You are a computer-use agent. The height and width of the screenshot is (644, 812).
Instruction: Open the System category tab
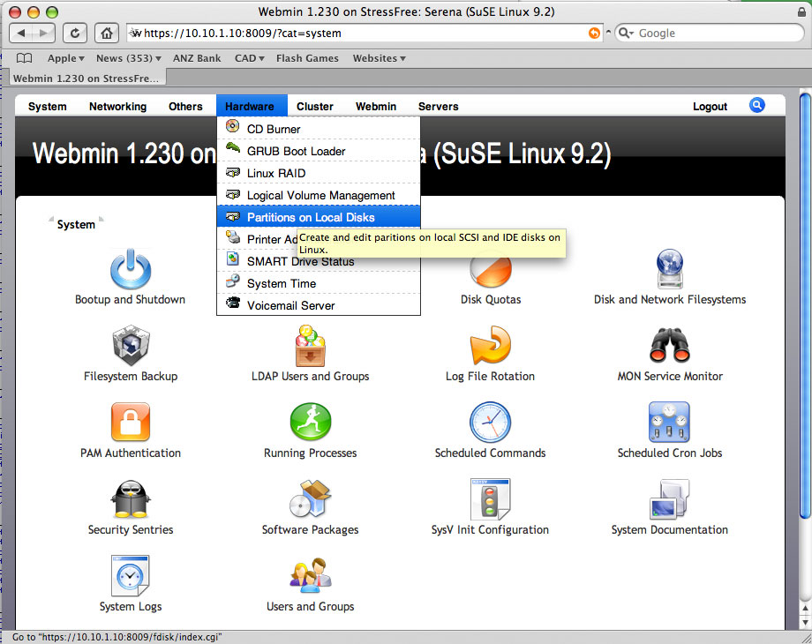(47, 106)
